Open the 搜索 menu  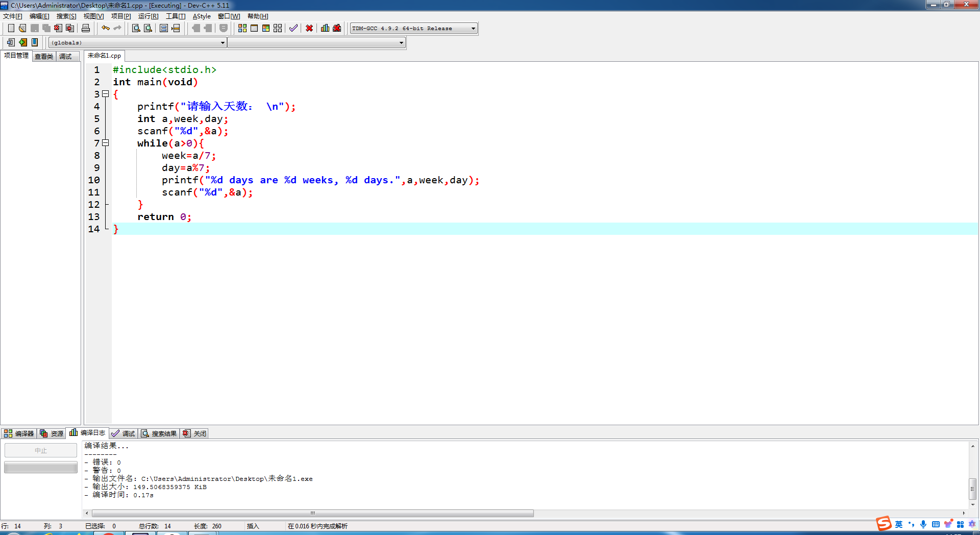click(x=66, y=16)
